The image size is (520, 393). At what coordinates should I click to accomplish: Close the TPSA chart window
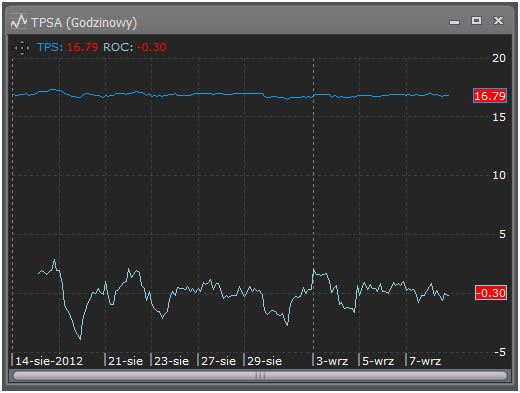click(x=498, y=21)
